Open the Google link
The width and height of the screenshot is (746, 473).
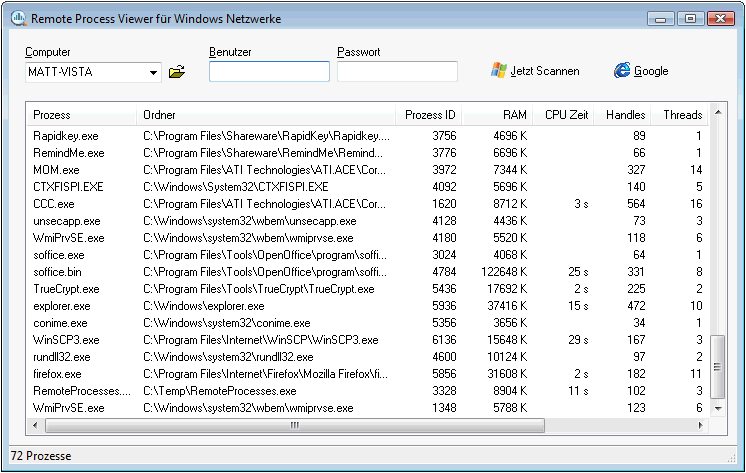click(x=651, y=71)
